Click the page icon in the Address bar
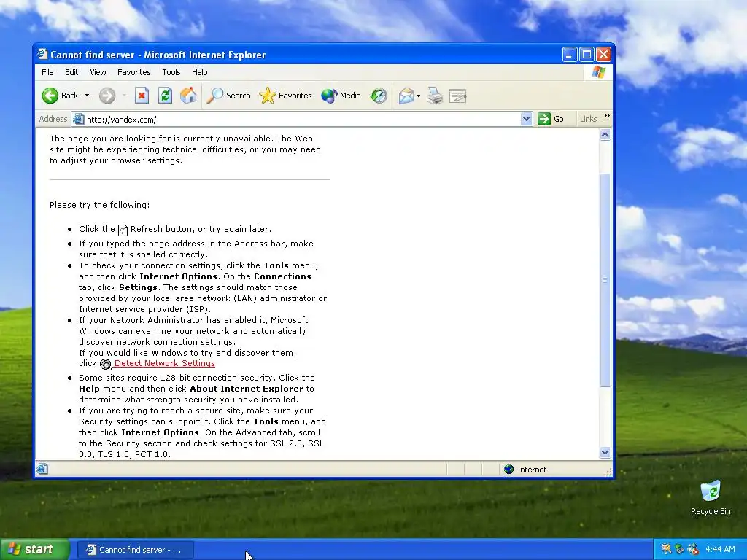Image resolution: width=747 pixels, height=560 pixels. [x=78, y=119]
